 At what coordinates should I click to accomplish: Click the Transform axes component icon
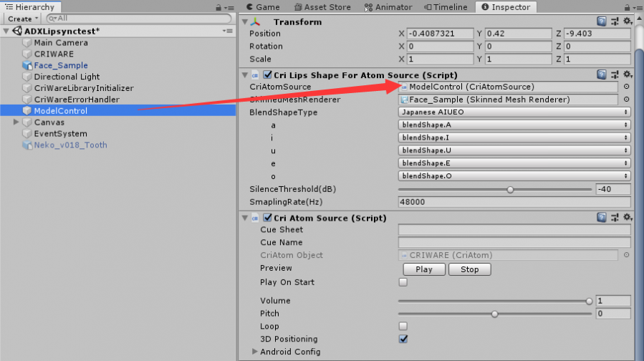point(256,21)
